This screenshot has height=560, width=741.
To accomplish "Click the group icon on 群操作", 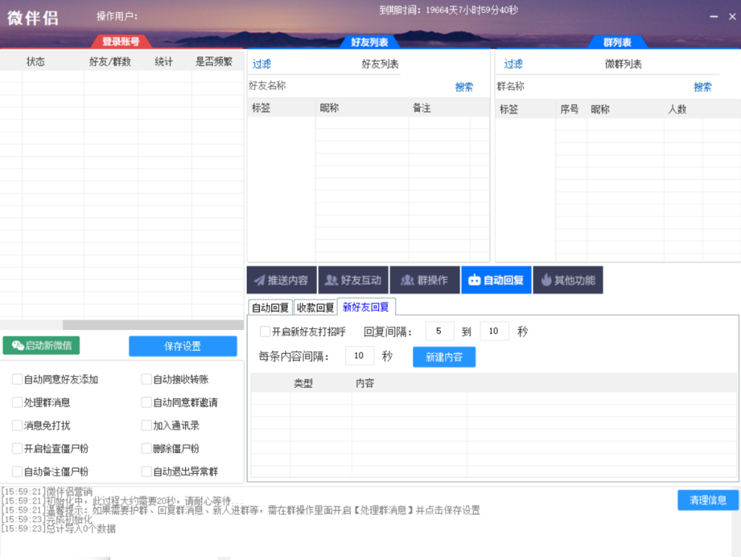I will [x=407, y=281].
